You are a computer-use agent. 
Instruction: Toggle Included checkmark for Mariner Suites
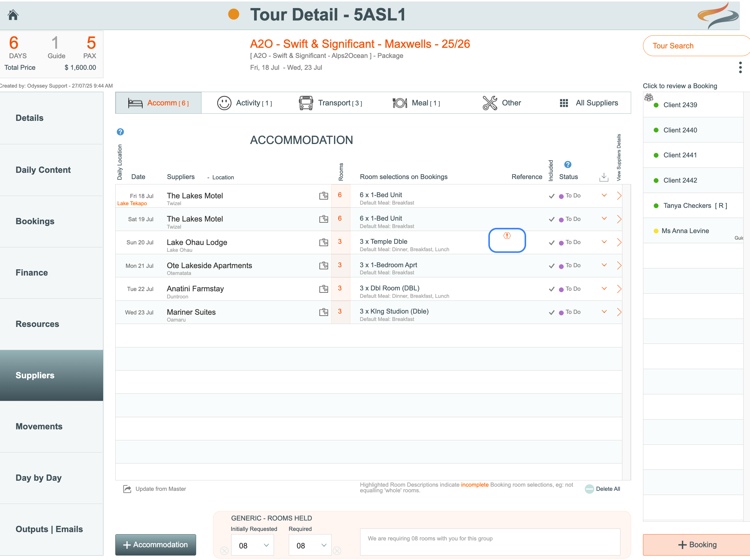pos(552,312)
